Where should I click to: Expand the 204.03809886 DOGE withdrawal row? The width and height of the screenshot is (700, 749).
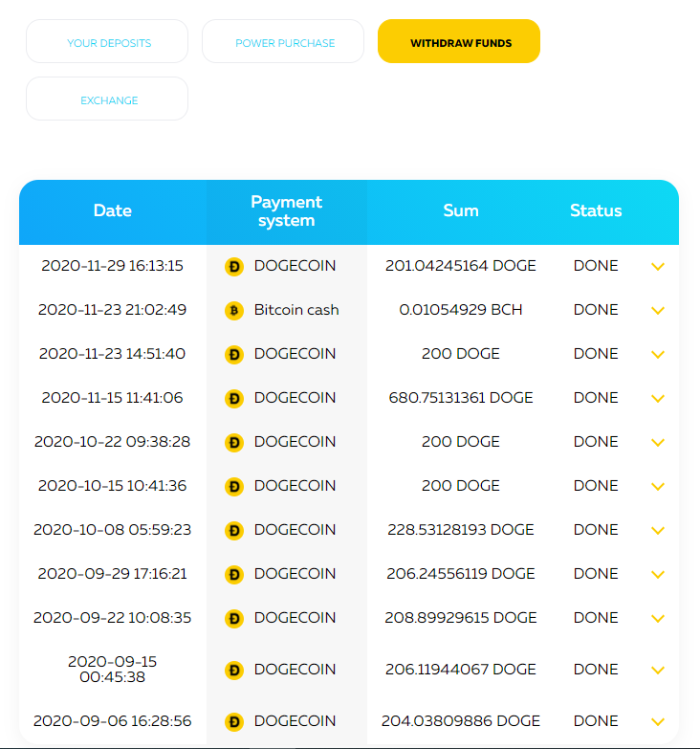657,722
